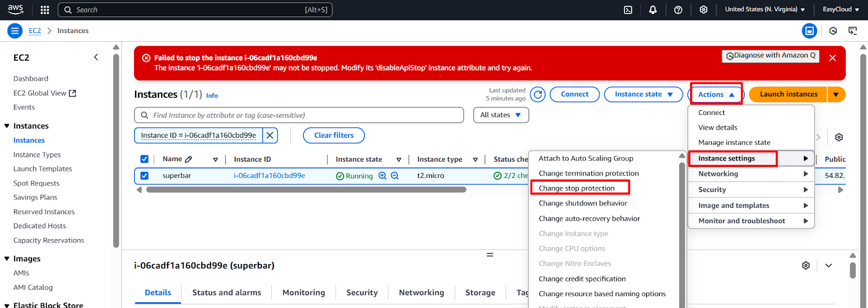Open the monitor icon in the breadcrumb bar
This screenshot has height=308, width=868.
tap(853, 31)
